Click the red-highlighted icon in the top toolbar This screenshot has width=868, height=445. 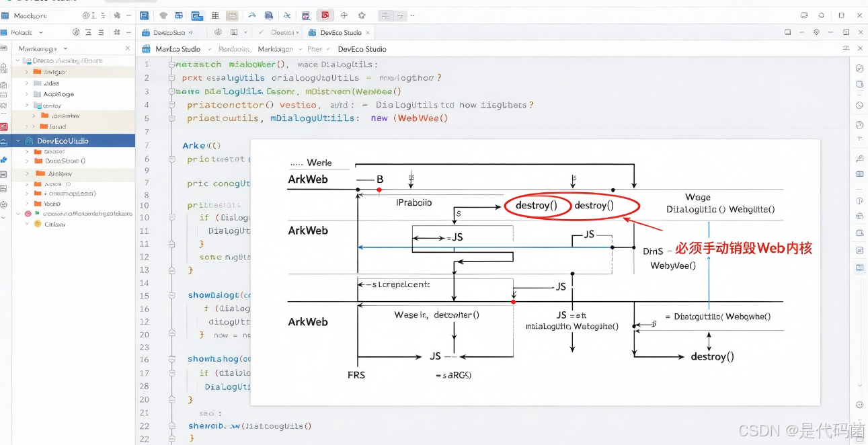(325, 15)
